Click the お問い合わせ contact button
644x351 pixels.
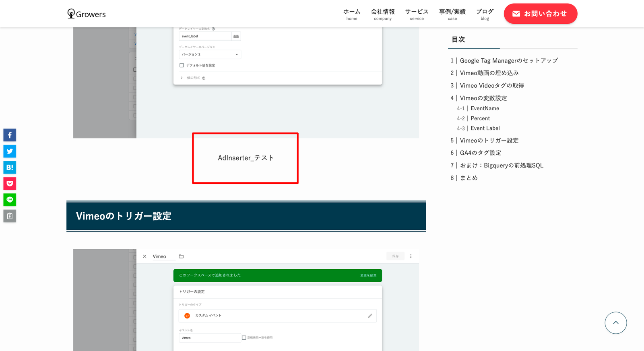pos(541,14)
